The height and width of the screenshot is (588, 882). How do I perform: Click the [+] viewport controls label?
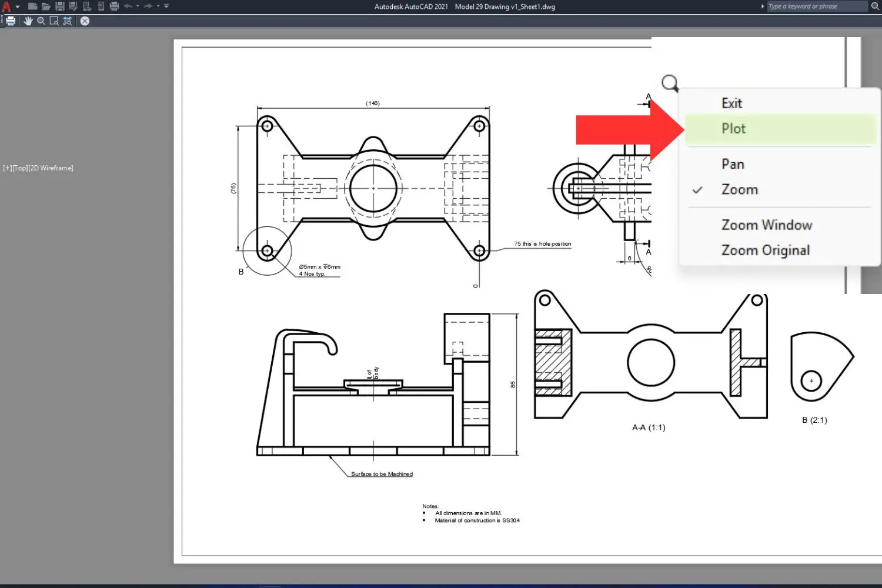point(8,168)
